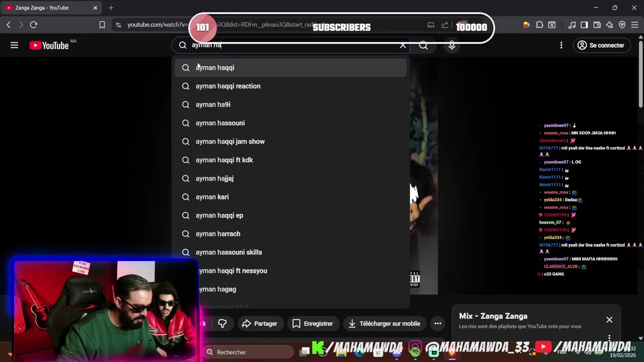Pick suggestion "ayman haqqi jam show"
The width and height of the screenshot is (644, 362).
pos(291,142)
